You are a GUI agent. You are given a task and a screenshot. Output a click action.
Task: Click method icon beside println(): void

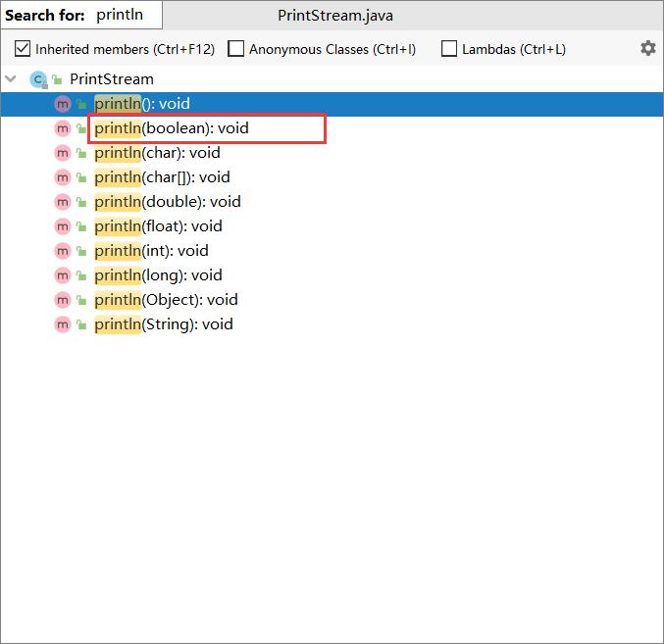coord(63,104)
